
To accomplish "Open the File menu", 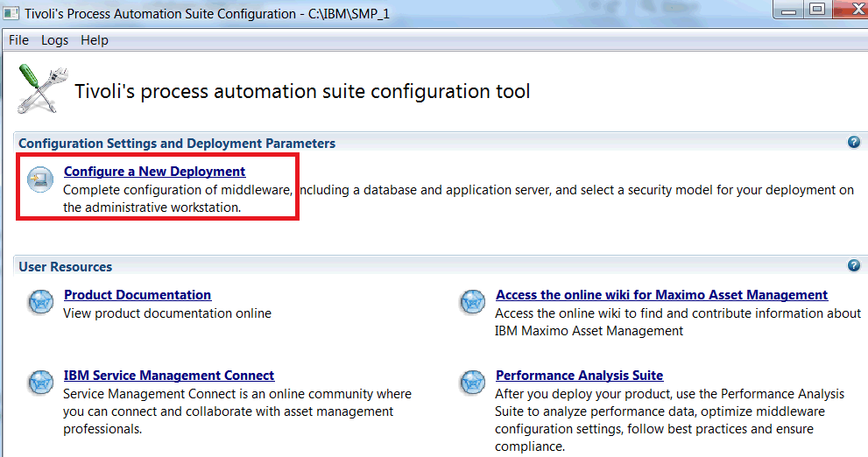I will [18, 40].
